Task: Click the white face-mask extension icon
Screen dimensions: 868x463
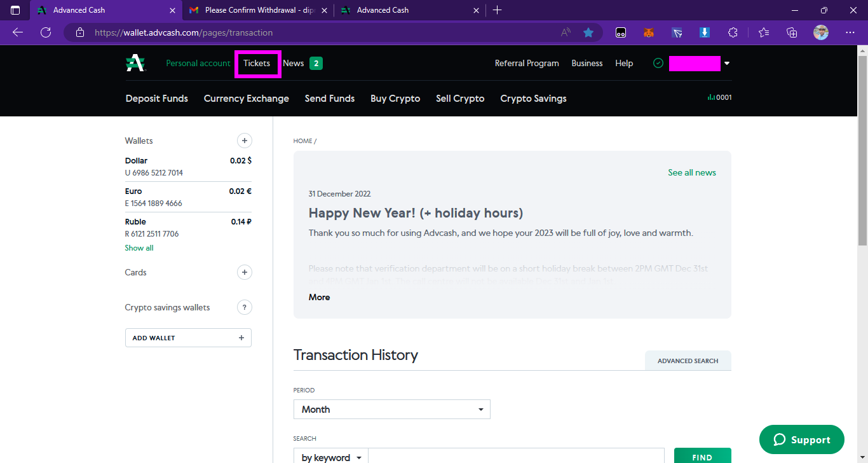Action: coord(621,32)
